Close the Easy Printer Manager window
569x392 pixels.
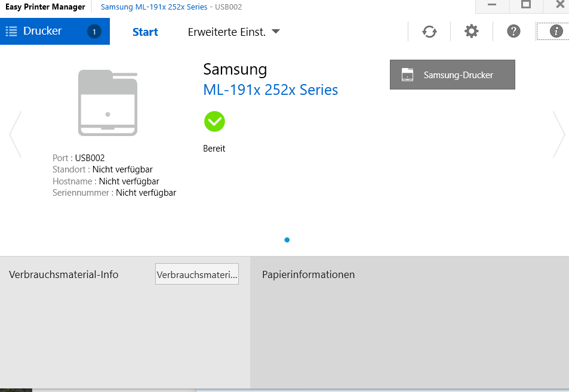click(x=559, y=5)
